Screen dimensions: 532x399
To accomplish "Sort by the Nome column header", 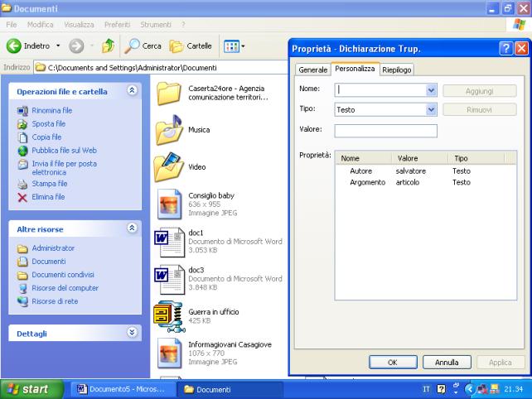I will coord(364,158).
